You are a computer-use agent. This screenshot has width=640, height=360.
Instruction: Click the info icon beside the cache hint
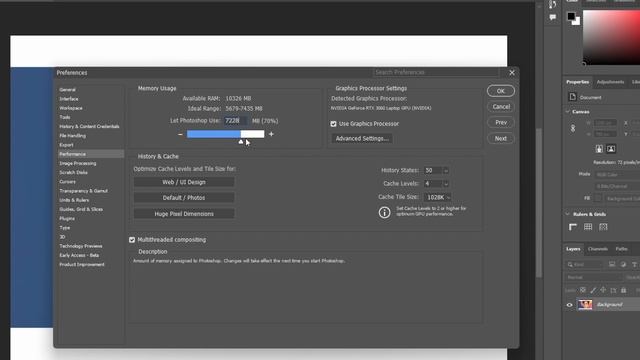384,212
